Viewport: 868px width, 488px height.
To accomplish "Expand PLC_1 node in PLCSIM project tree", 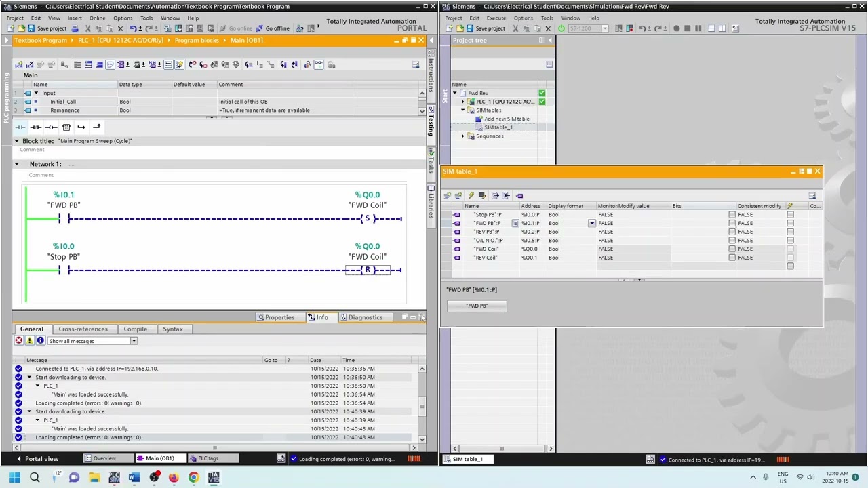I will pyautogui.click(x=463, y=102).
